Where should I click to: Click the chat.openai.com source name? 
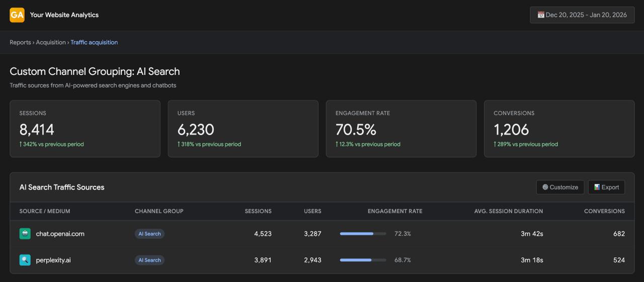pos(60,234)
